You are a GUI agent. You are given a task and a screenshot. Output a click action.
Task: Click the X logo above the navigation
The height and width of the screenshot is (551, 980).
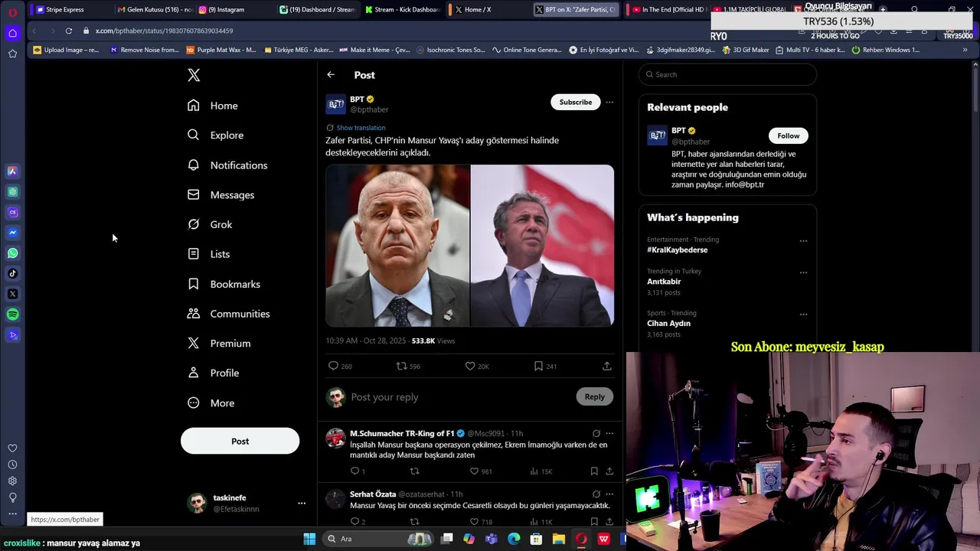[194, 75]
